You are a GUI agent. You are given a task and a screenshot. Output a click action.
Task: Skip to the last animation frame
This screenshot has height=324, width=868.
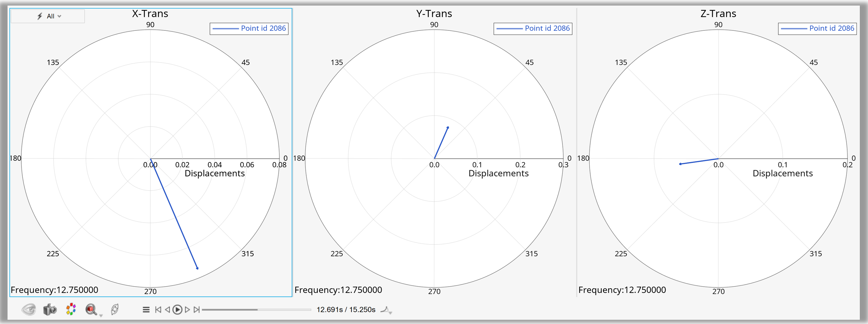(197, 309)
